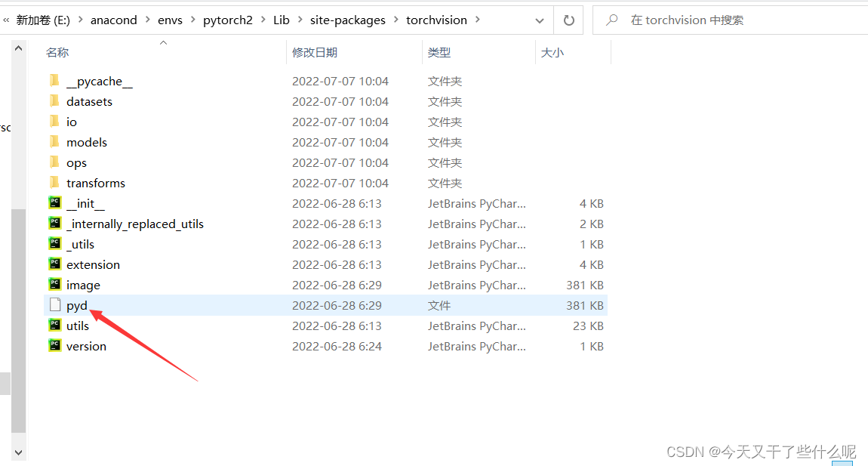868x466 pixels.
Task: Click the PyCharm icon of version
Action: coord(55,346)
